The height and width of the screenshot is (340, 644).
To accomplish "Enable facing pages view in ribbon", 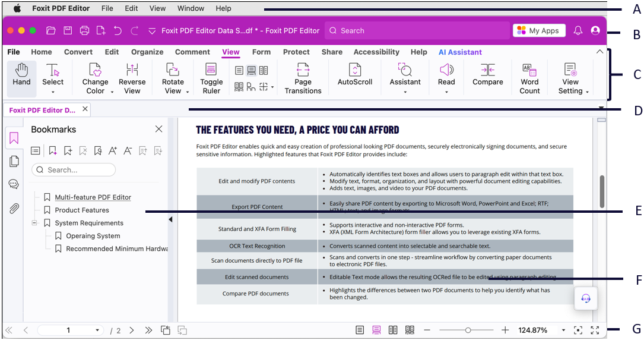I will pos(264,70).
